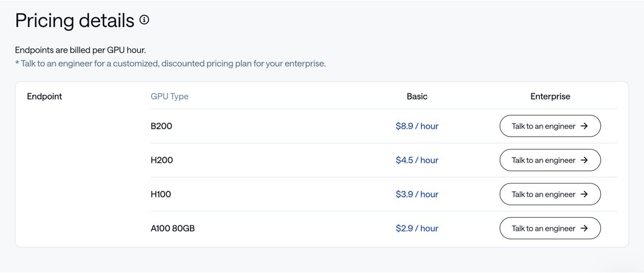This screenshot has height=273, width=644.
Task: Click the Pricing details heading
Action: point(75,21)
